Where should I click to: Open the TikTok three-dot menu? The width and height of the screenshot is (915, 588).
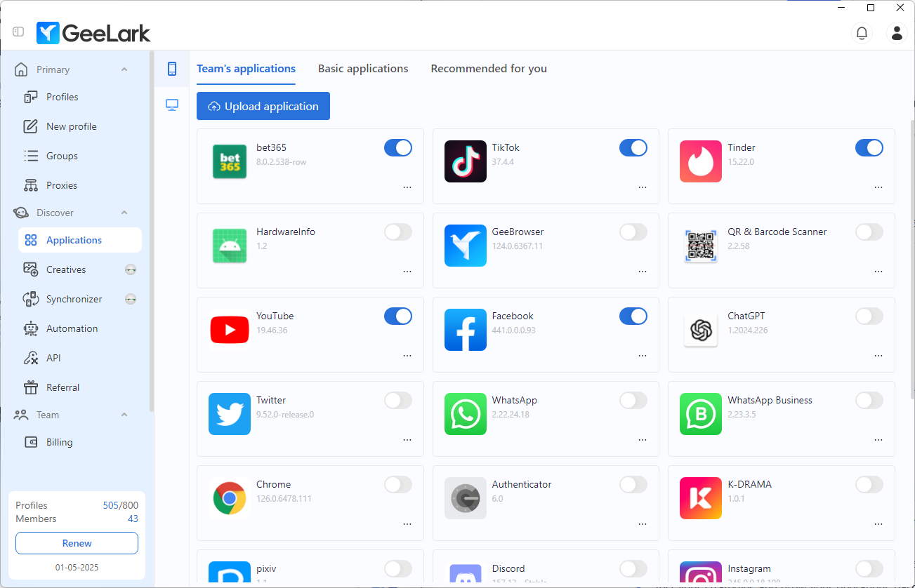point(643,187)
